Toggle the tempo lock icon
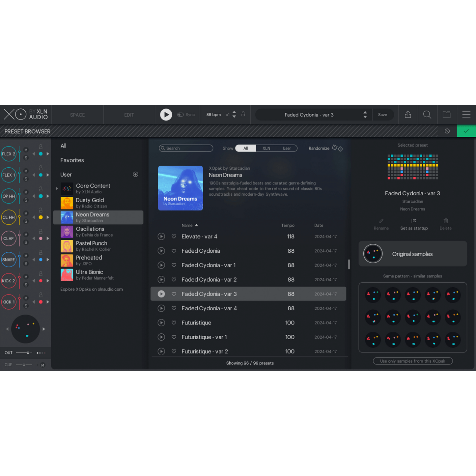Screen dimensions: 476x476 pos(243,114)
